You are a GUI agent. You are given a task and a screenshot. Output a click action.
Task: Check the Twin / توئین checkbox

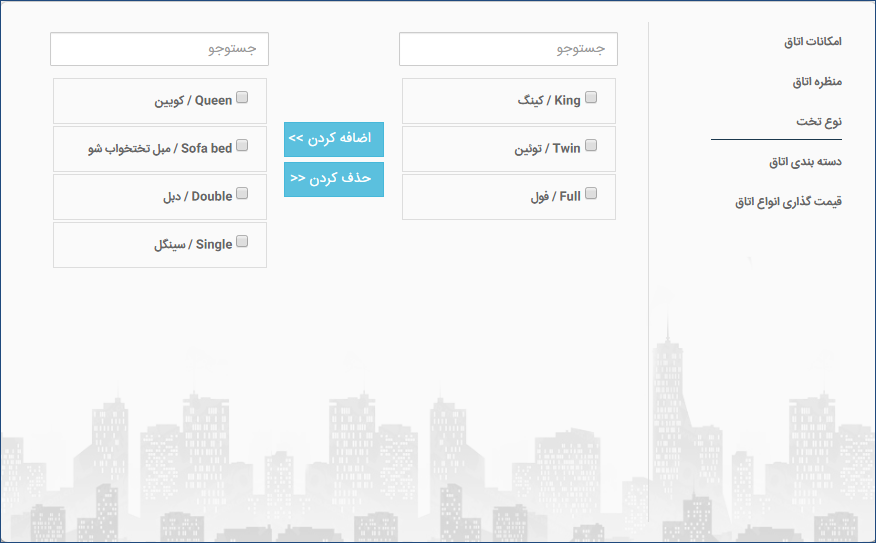tap(591, 145)
